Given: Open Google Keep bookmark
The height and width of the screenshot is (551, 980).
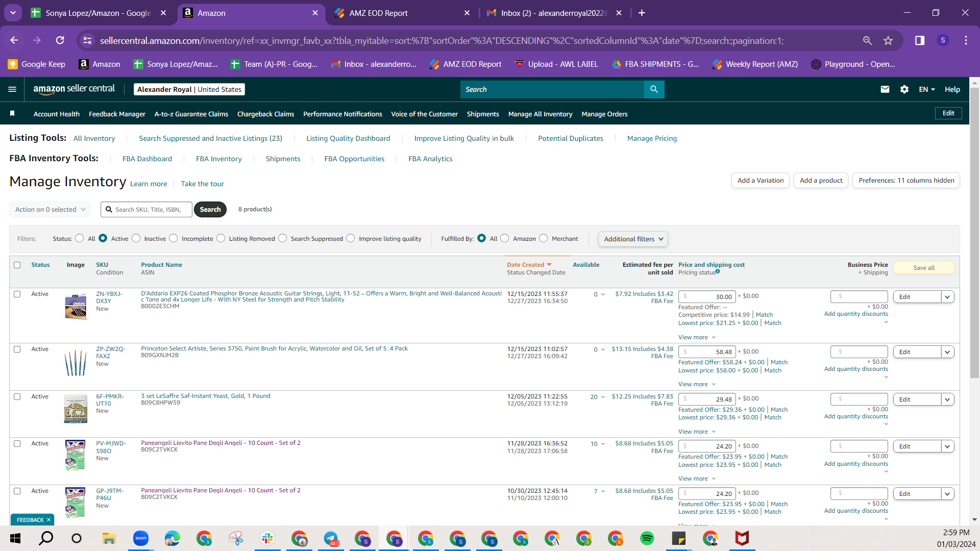Looking at the screenshot, I should pyautogui.click(x=36, y=64).
